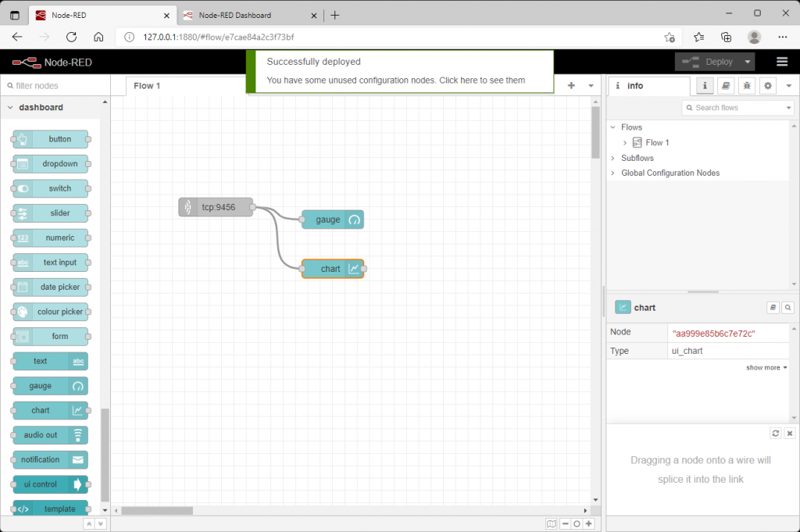Screen dimensions: 800x532
Task: Collapse all palette categories arrow
Action: (89, 524)
